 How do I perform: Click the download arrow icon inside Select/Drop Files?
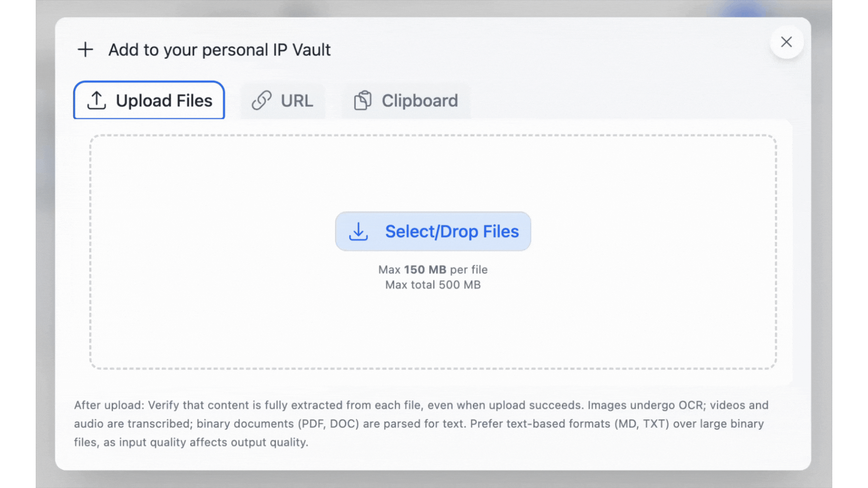tap(359, 231)
